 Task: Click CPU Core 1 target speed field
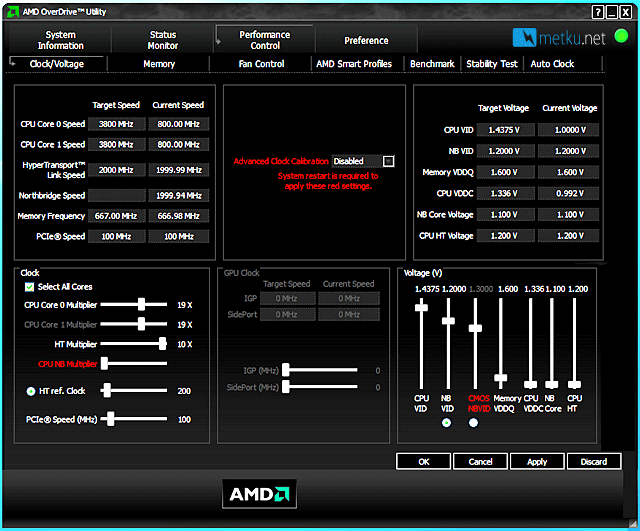point(116,144)
